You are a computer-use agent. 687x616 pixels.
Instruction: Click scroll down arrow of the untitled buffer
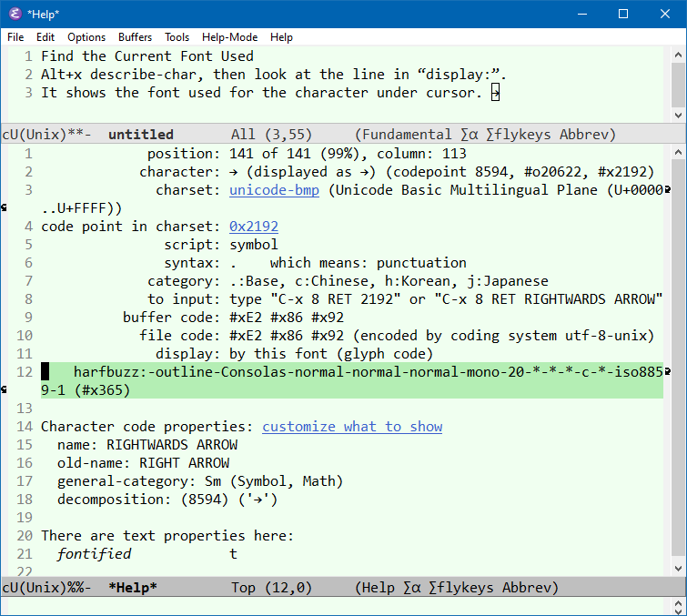point(678,116)
